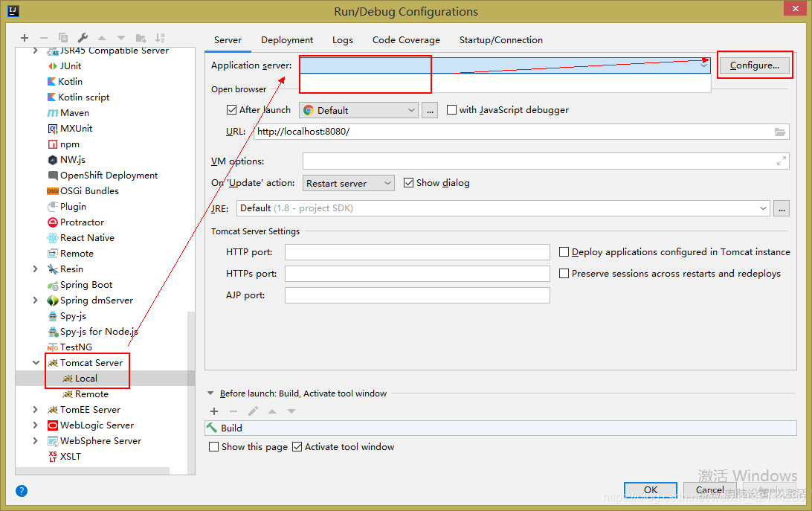Create new folder toolbar icon
Viewport: 812px width, 511px height.
[141, 38]
